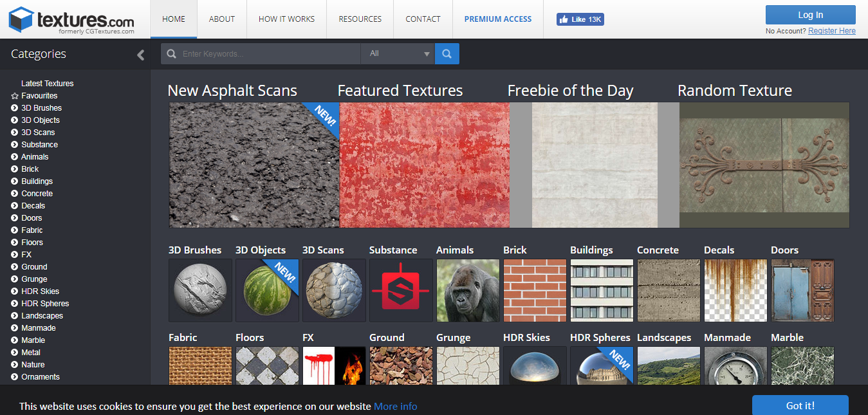Open HOW IT WORKS page

287,19
